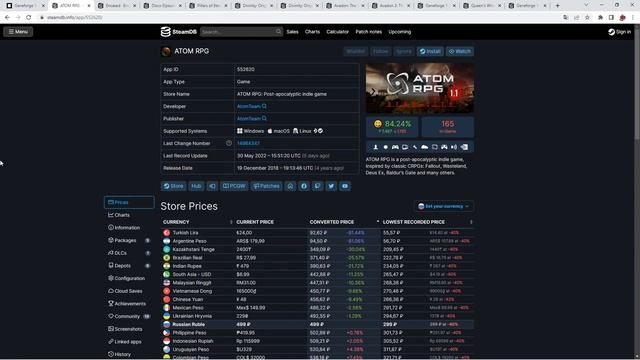Select the DLCs sidebar tab

coord(129,253)
